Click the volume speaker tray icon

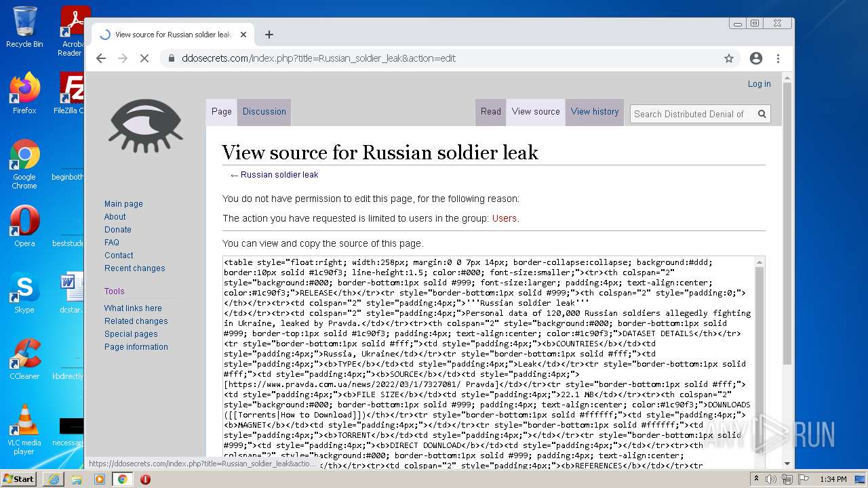(x=772, y=479)
